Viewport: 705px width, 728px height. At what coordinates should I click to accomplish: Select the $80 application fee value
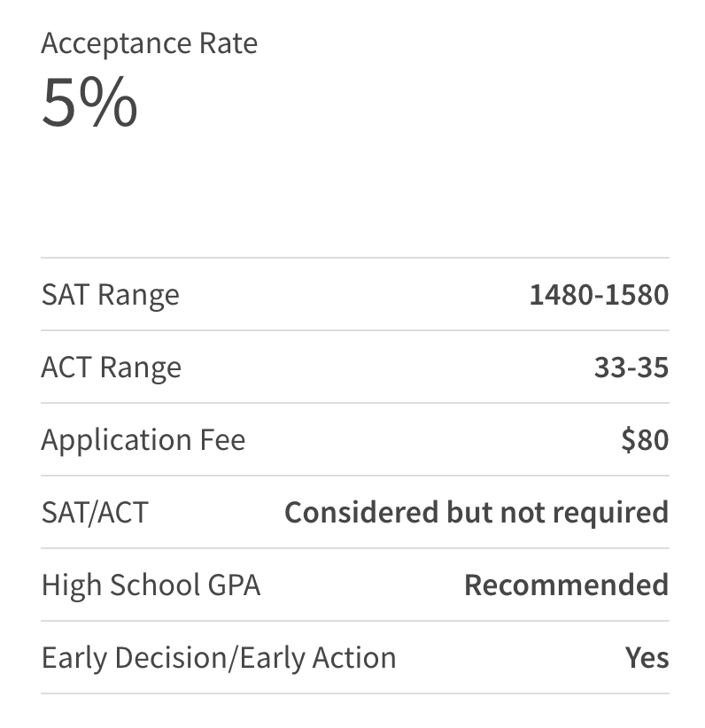[x=645, y=439]
